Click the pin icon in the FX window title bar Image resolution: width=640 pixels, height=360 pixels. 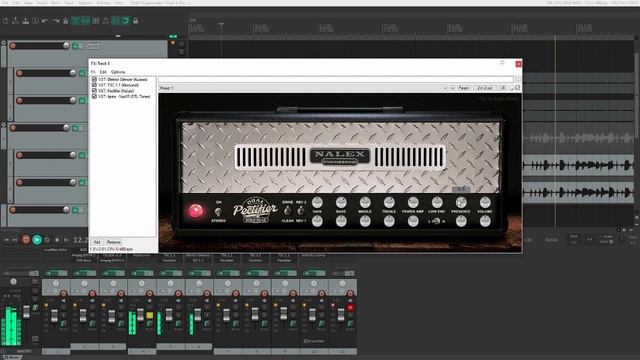point(502,63)
